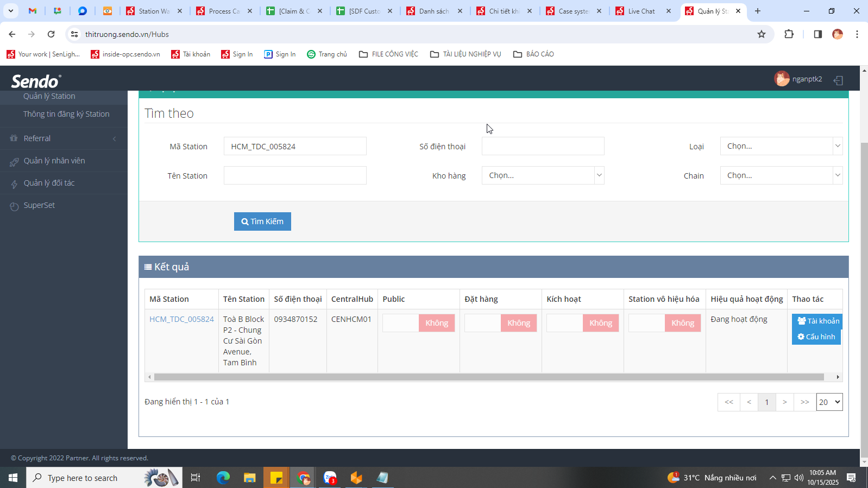
Task: Open the FILE CÔNG VIỆC bookmarks folder
Action: click(388, 54)
